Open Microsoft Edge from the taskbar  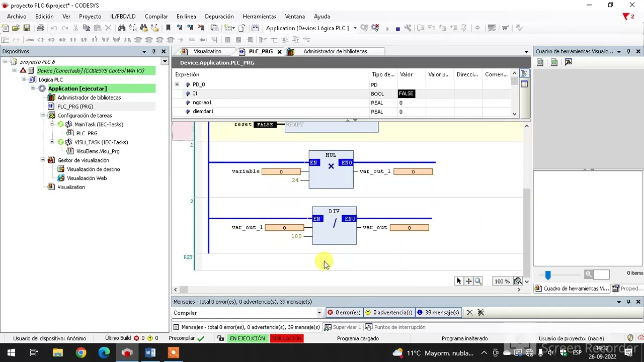pos(104,352)
